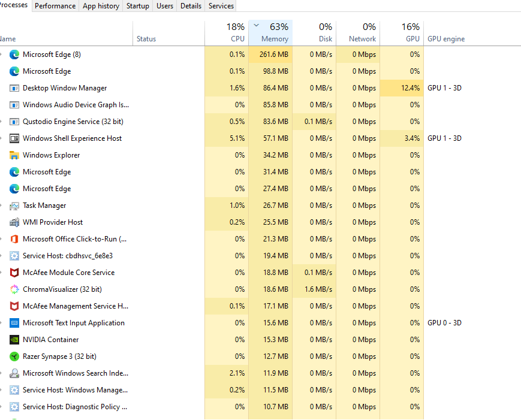Click the 3.4% GPU cell

402,138
